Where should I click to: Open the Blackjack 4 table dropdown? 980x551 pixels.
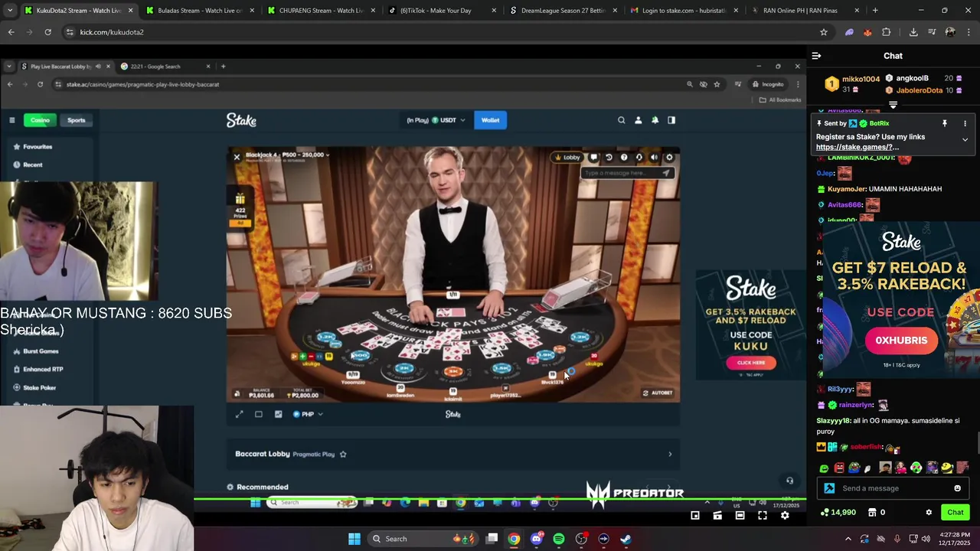coord(288,155)
